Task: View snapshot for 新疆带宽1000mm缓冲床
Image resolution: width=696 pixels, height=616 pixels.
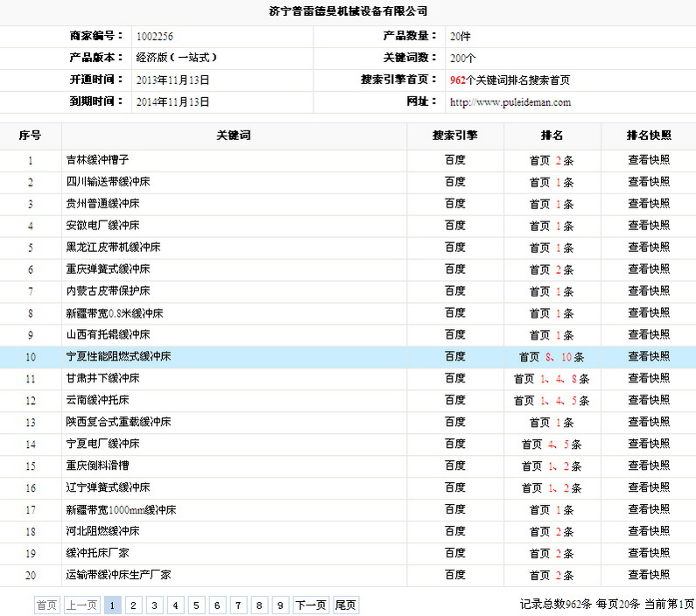Action: click(x=649, y=509)
